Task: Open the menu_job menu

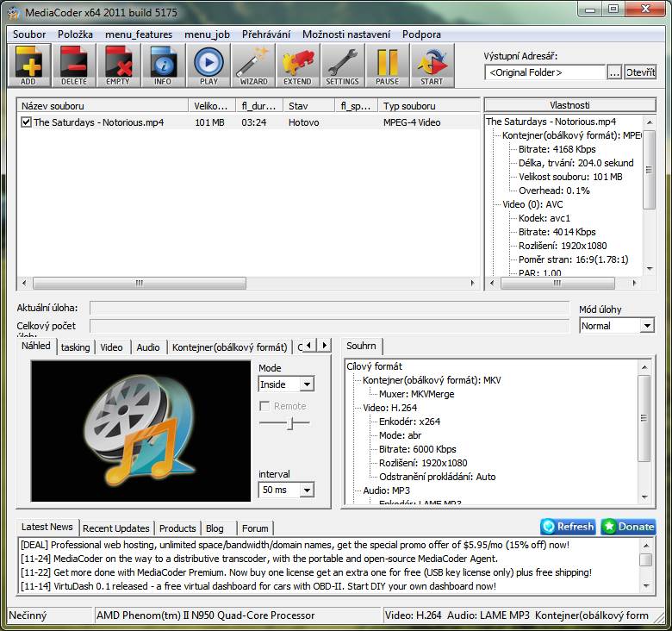Action: coord(207,34)
